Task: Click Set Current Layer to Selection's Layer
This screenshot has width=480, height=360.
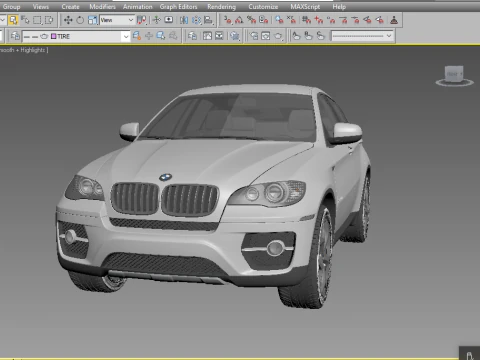Action: click(173, 36)
